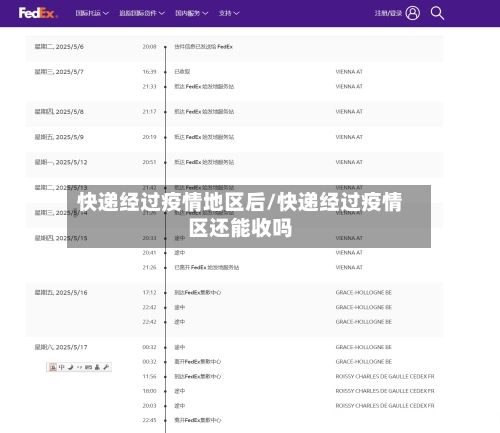
Task: Toggle the punctuation mode icon in IME bar
Action: tap(79, 367)
